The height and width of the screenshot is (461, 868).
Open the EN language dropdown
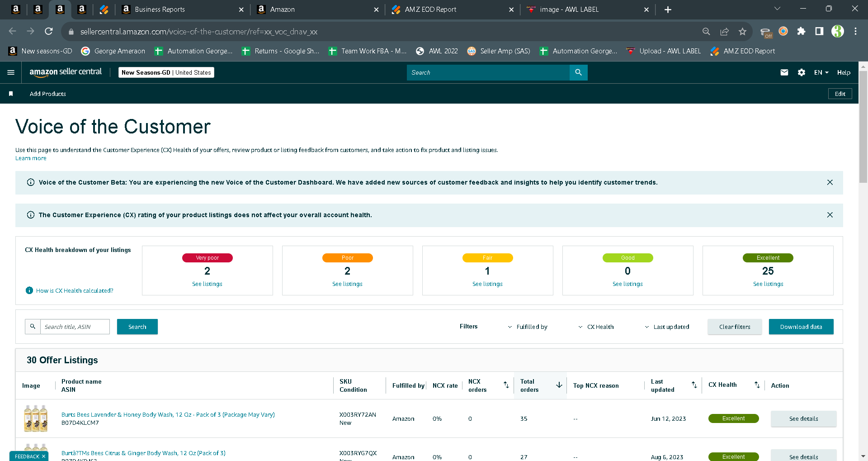click(821, 72)
